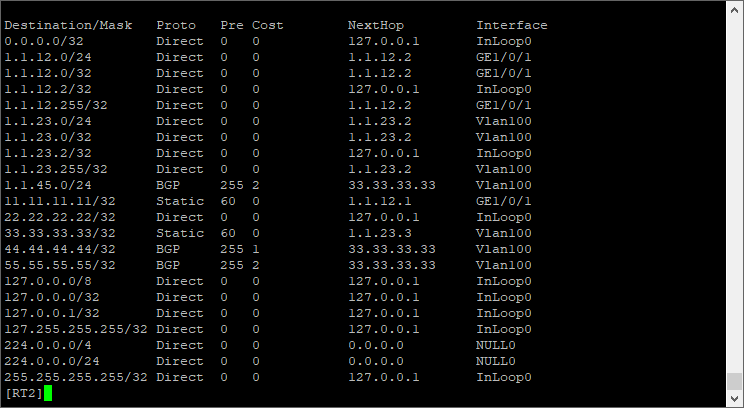Click the 127.0.0.0/8 destination entry
The image size is (744, 408).
(x=44, y=281)
